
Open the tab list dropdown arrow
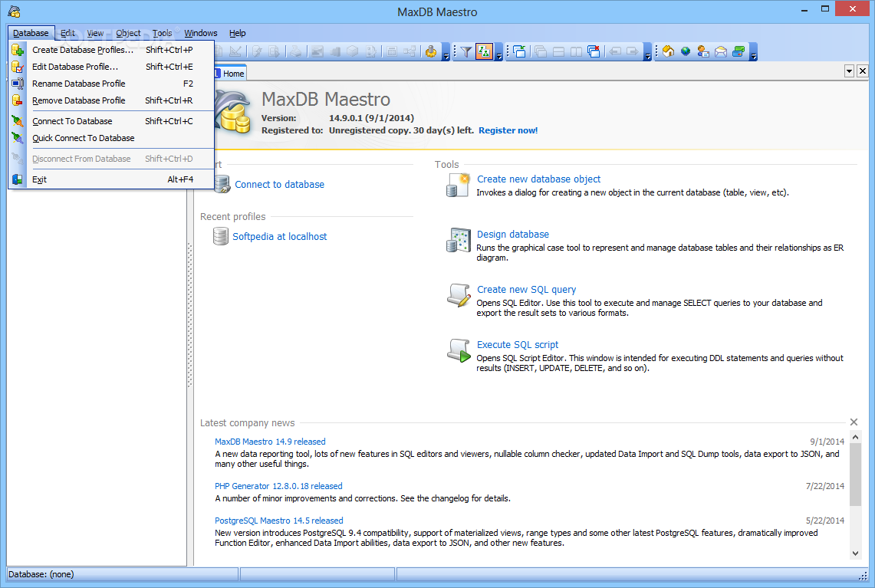click(x=850, y=71)
